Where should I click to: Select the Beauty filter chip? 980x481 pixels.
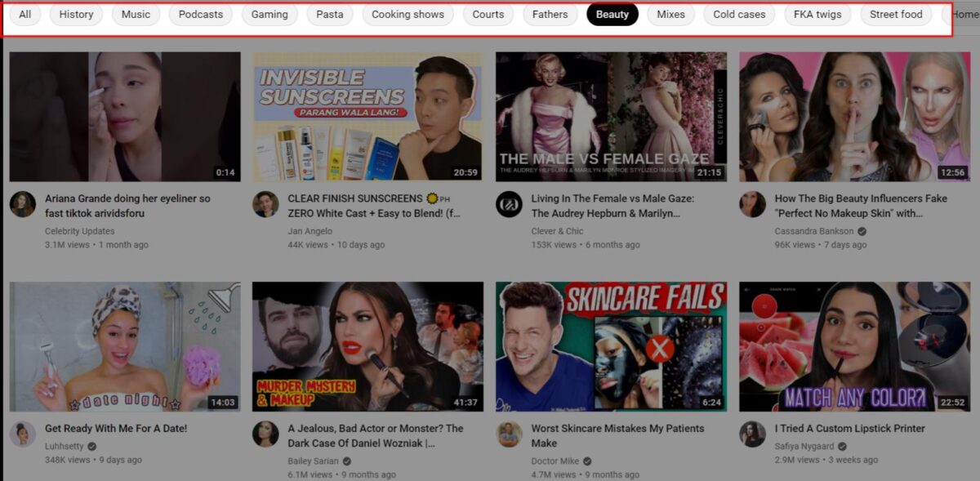[612, 14]
